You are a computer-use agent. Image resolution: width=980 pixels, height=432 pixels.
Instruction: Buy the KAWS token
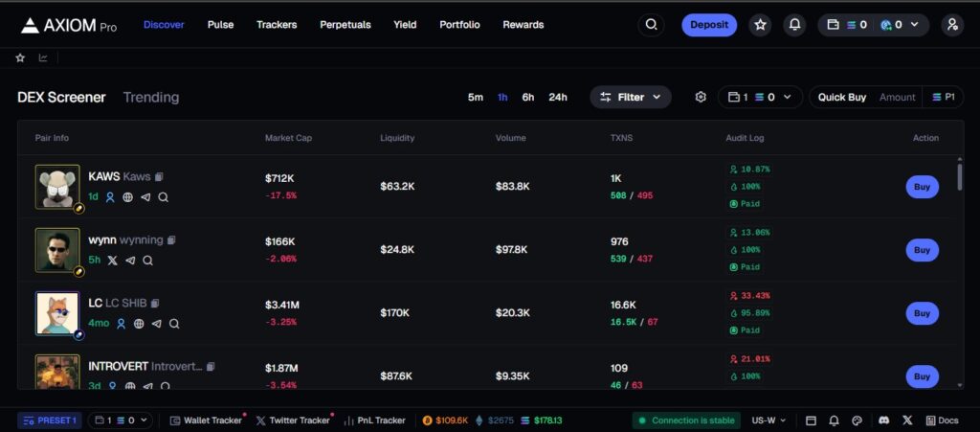tap(922, 187)
